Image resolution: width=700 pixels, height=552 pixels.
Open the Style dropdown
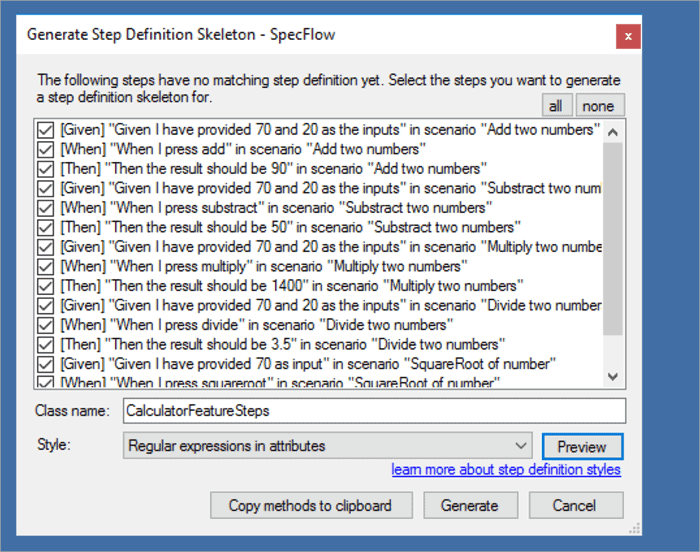click(328, 445)
